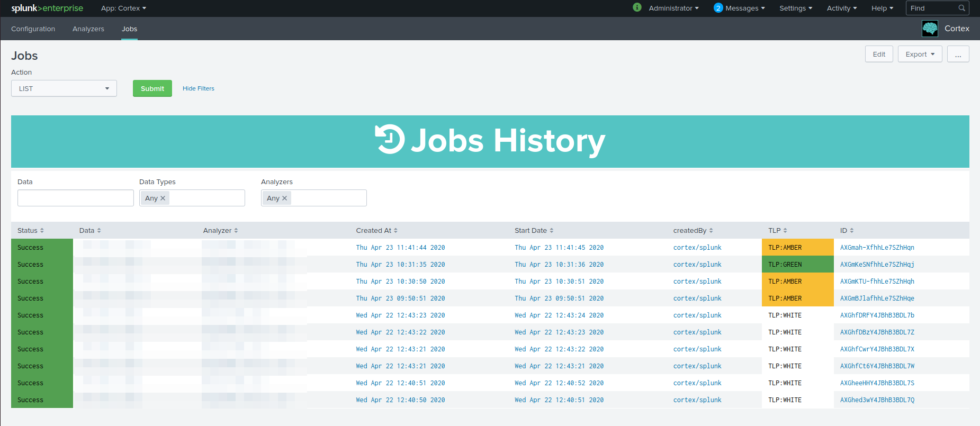Click the Edit button

pos(879,54)
